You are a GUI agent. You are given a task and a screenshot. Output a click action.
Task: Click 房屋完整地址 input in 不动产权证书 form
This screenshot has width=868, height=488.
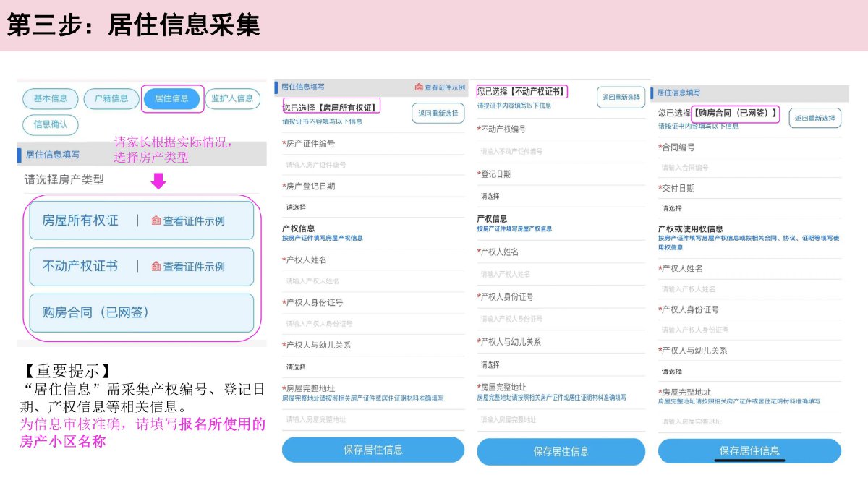(x=561, y=419)
